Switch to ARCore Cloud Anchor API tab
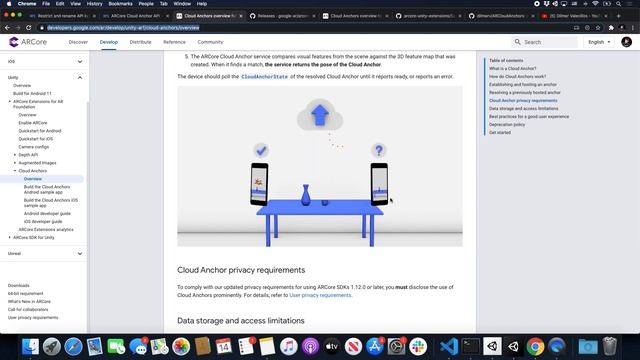The width and height of the screenshot is (640, 360). 135,16
